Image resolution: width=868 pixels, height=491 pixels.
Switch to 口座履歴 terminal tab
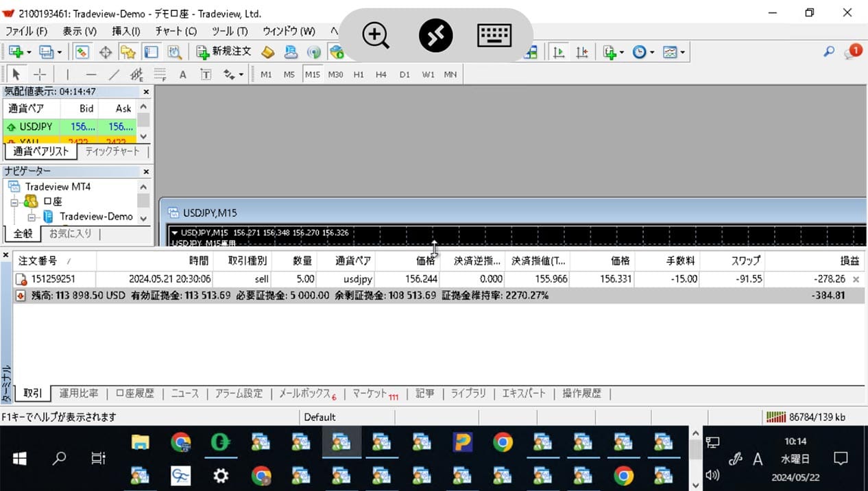click(135, 394)
